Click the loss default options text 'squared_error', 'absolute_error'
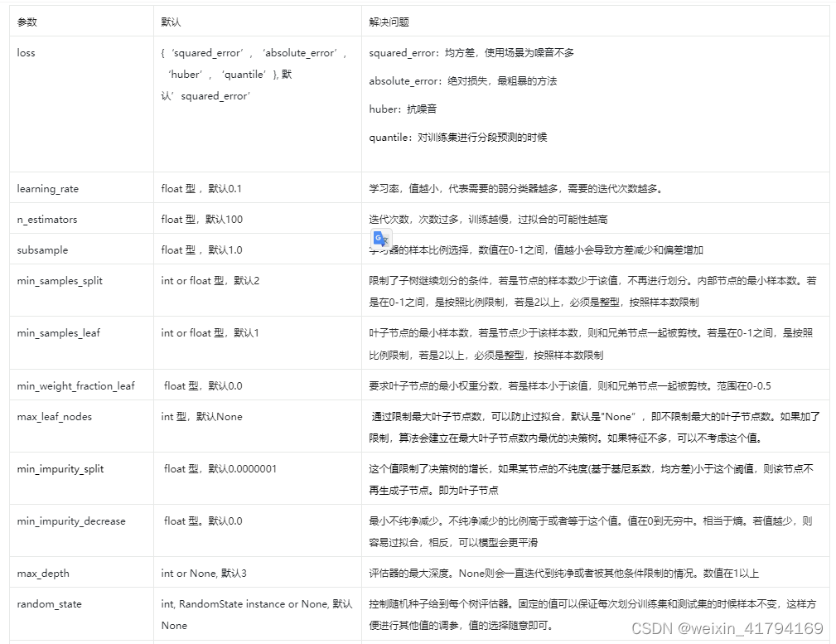Viewport: 836px width, 644px height. click(x=254, y=75)
